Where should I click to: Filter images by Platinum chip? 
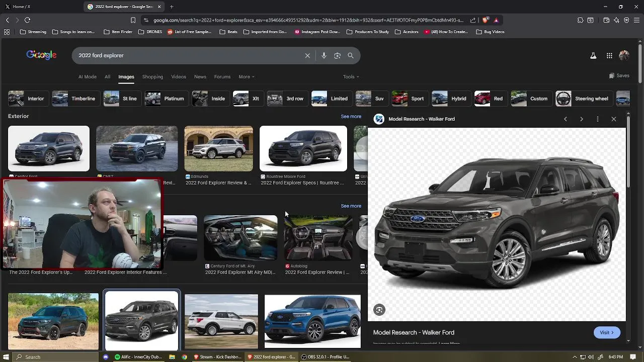pyautogui.click(x=166, y=99)
